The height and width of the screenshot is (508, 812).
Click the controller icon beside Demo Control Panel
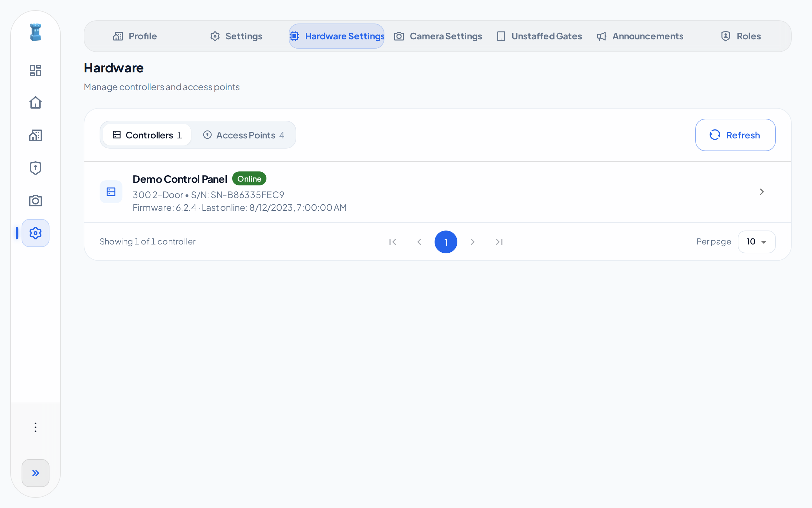[x=111, y=192]
